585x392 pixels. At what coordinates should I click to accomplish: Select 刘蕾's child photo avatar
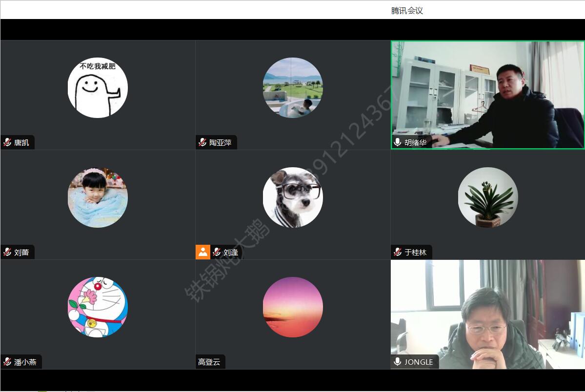pyautogui.click(x=98, y=197)
